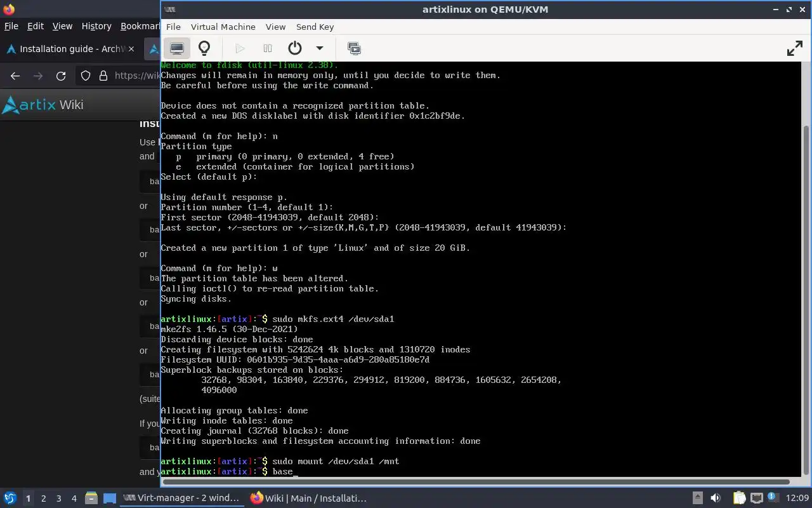Image resolution: width=812 pixels, height=508 pixels.
Task: Switch to workspace 1
Action: (x=28, y=498)
